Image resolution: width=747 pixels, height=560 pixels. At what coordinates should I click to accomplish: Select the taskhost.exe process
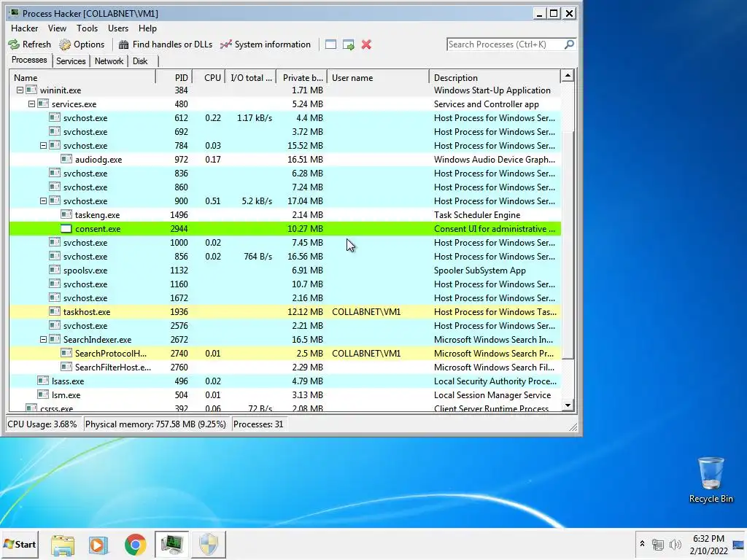click(x=285, y=312)
